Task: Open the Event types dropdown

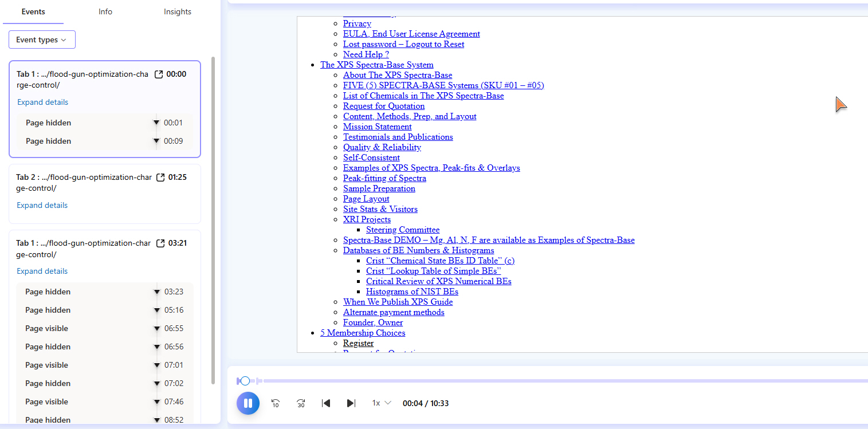Action: coord(42,40)
